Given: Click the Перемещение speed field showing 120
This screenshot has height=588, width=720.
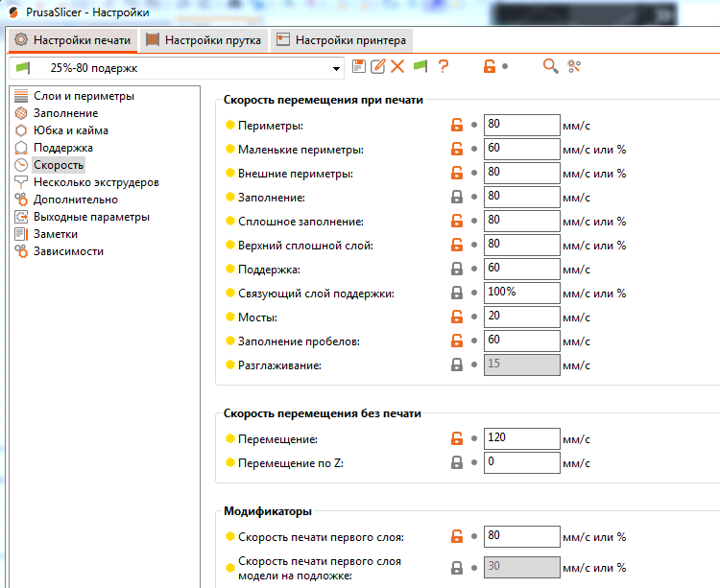Looking at the screenshot, I should pos(521,439).
